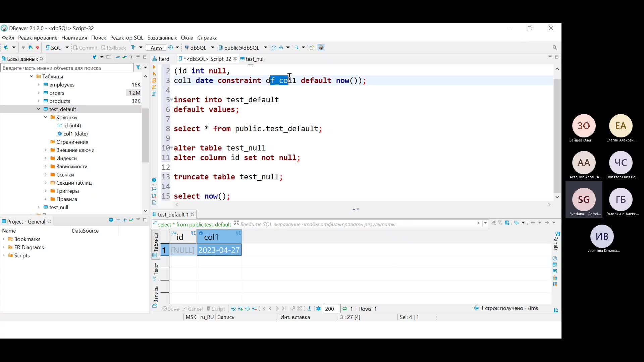This screenshot has width=644, height=362.
Task: Close the test_default 1 results tab
Action: (x=193, y=214)
